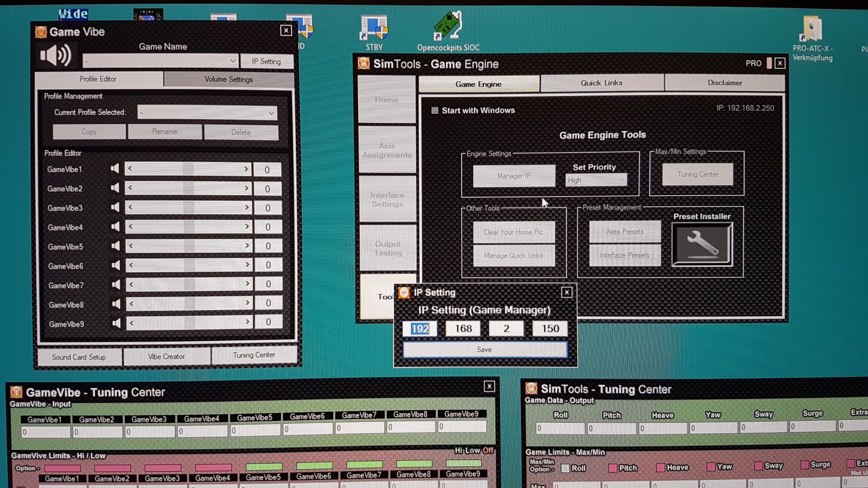
Task: Click the IP Setting button in Game Vibe
Action: (266, 61)
